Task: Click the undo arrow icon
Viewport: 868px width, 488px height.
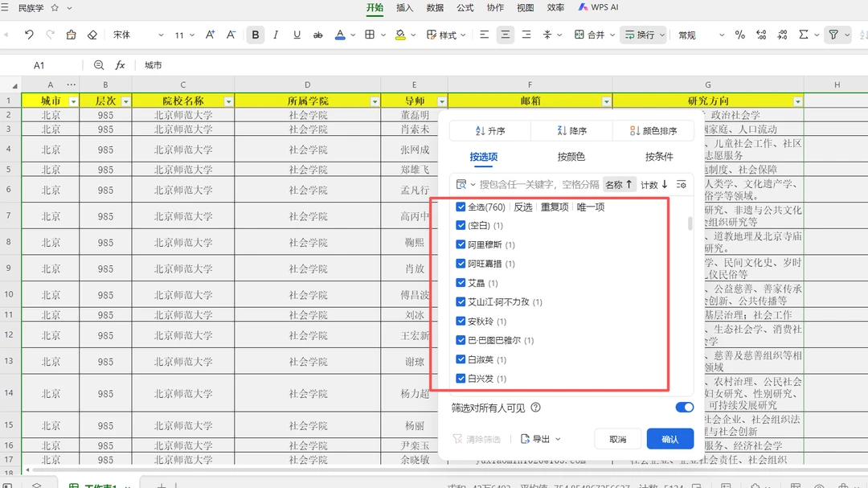Action: 29,35
